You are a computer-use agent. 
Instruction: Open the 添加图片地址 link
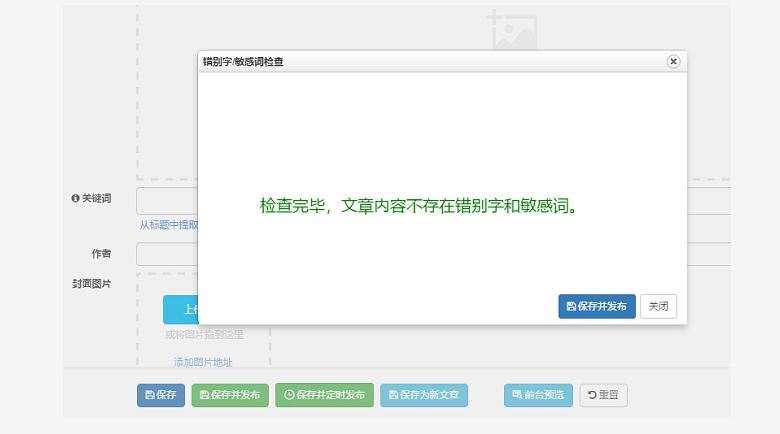pos(203,362)
